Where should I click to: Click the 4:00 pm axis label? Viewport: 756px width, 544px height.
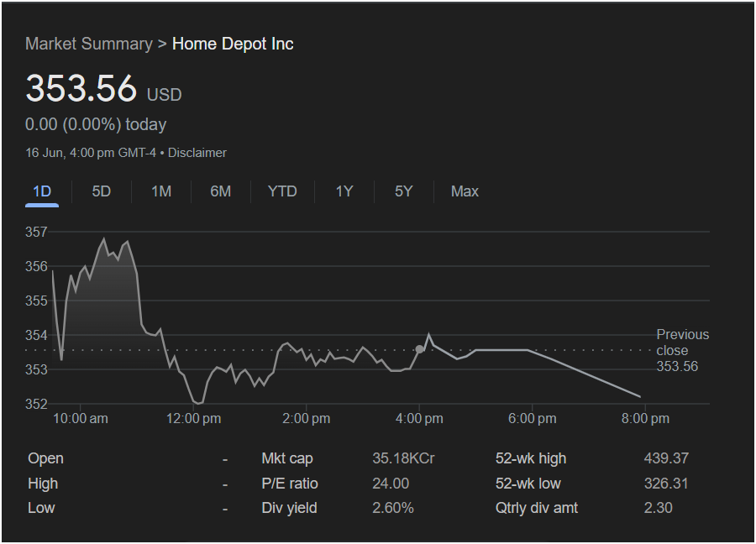point(419,418)
